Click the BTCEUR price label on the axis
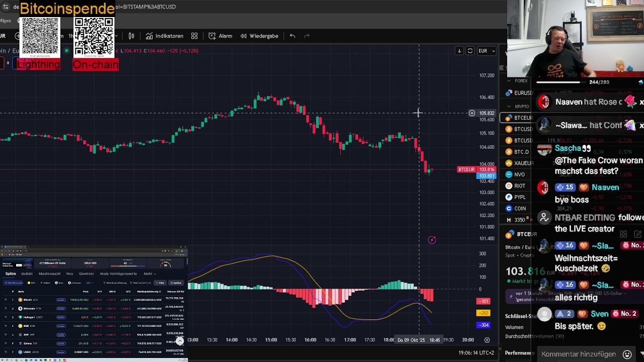 tap(466, 169)
